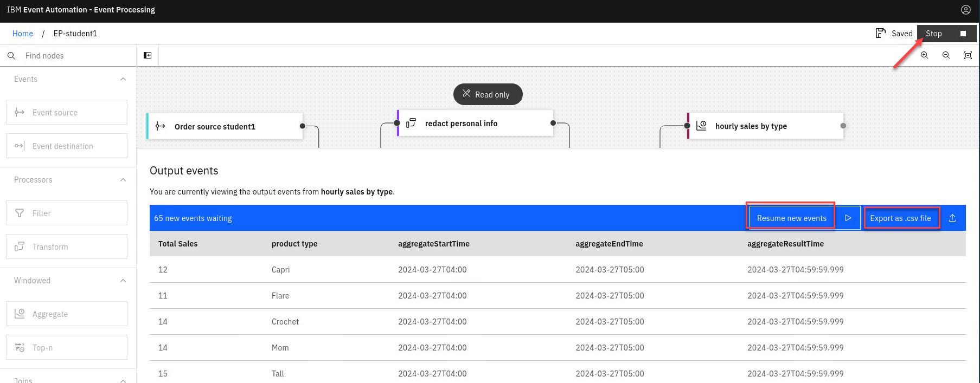Collapse the Windowed palette section

(123, 281)
